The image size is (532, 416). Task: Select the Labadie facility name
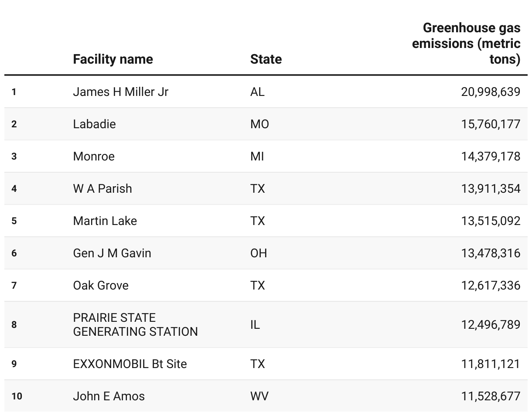(95, 124)
